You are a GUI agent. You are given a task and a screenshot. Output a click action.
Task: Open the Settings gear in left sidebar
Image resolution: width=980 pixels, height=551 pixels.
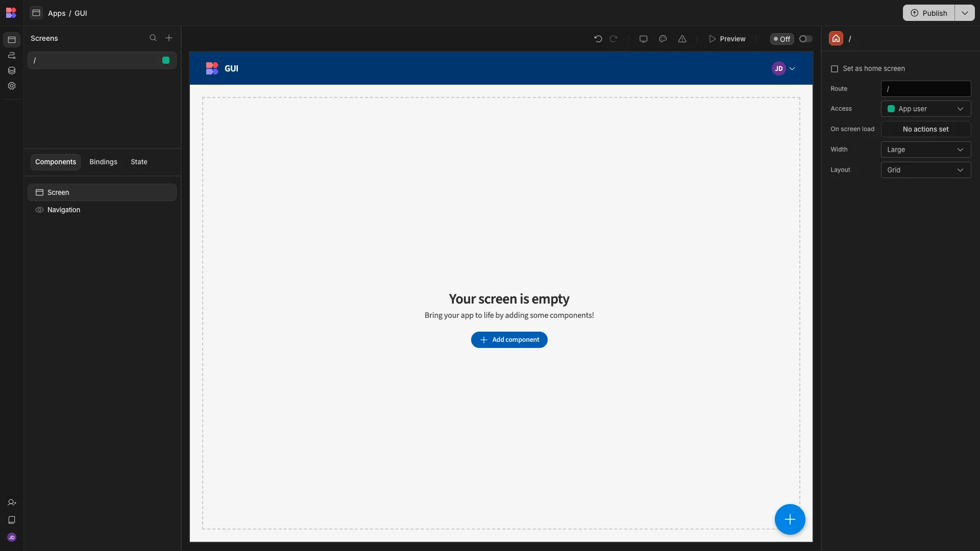point(12,86)
